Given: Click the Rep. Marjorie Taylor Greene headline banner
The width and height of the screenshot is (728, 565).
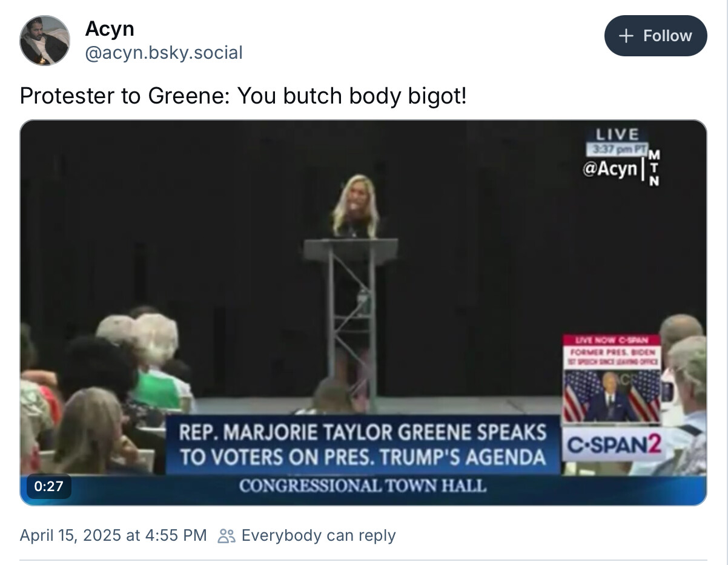Looking at the screenshot, I should click(362, 445).
